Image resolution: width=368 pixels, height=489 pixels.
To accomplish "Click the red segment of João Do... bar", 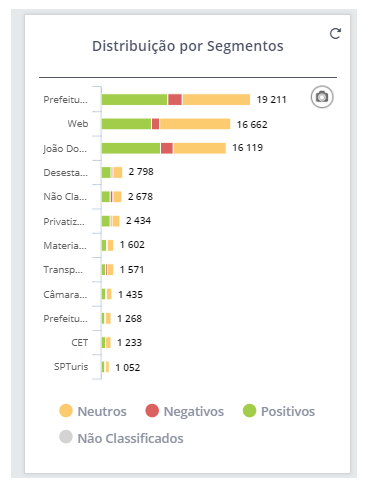I will (x=167, y=148).
